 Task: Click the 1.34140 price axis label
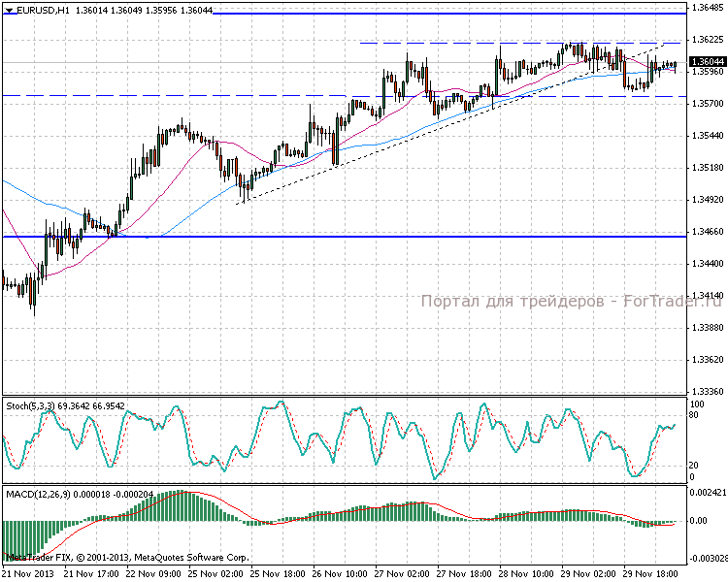click(x=708, y=296)
